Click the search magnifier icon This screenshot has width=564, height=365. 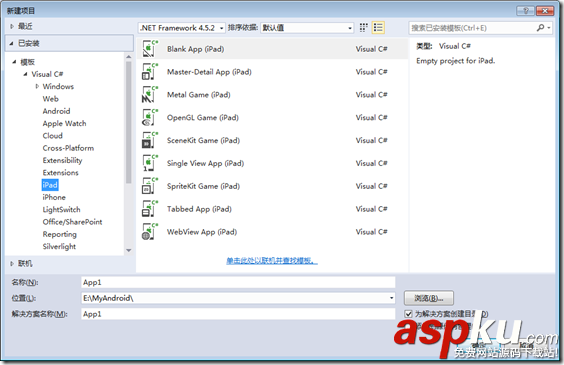pos(540,28)
